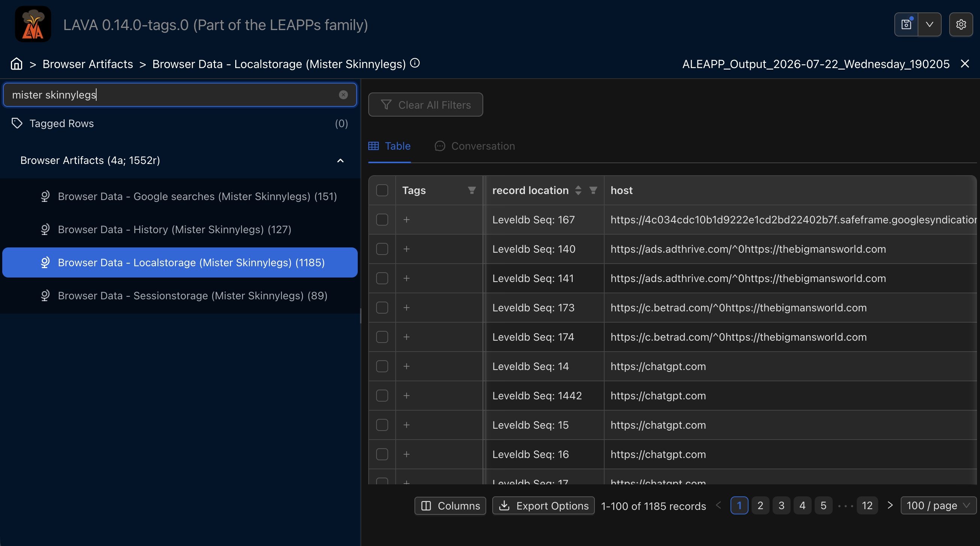Click the save case icon in header
Viewport: 980px width, 546px height.
click(x=906, y=25)
